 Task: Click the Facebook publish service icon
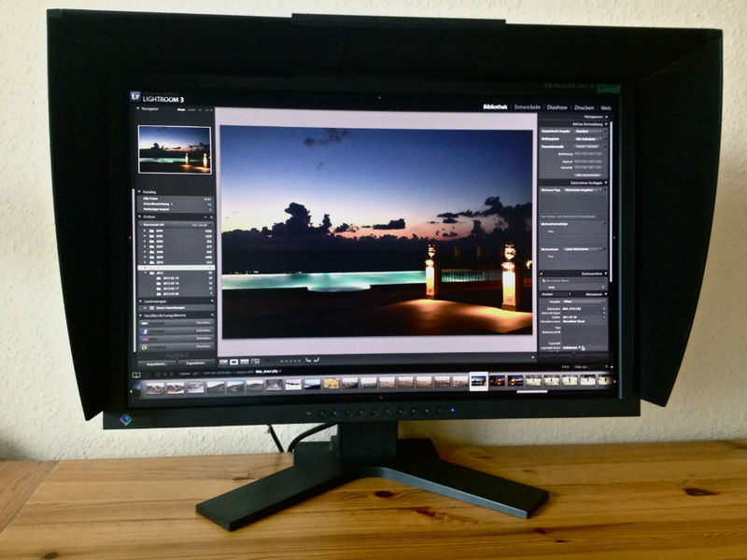click(x=145, y=331)
